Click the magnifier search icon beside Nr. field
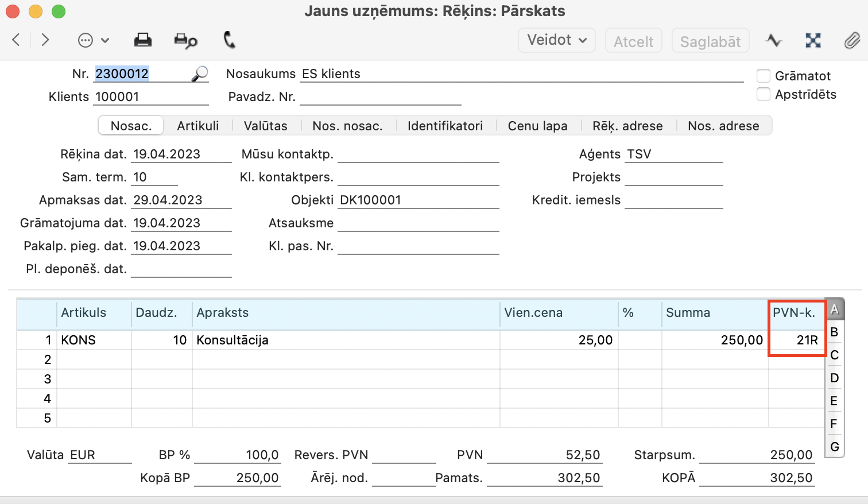The image size is (868, 504). [199, 74]
